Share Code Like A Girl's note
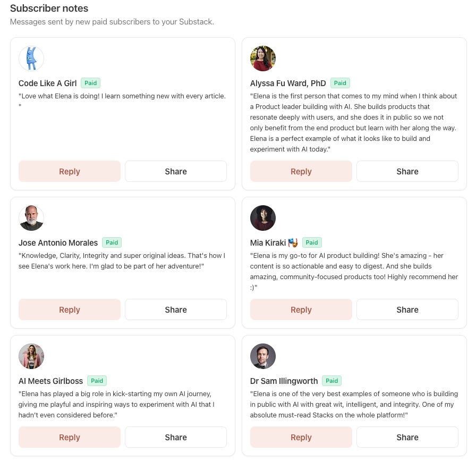The width and height of the screenshot is (476, 461). (176, 171)
